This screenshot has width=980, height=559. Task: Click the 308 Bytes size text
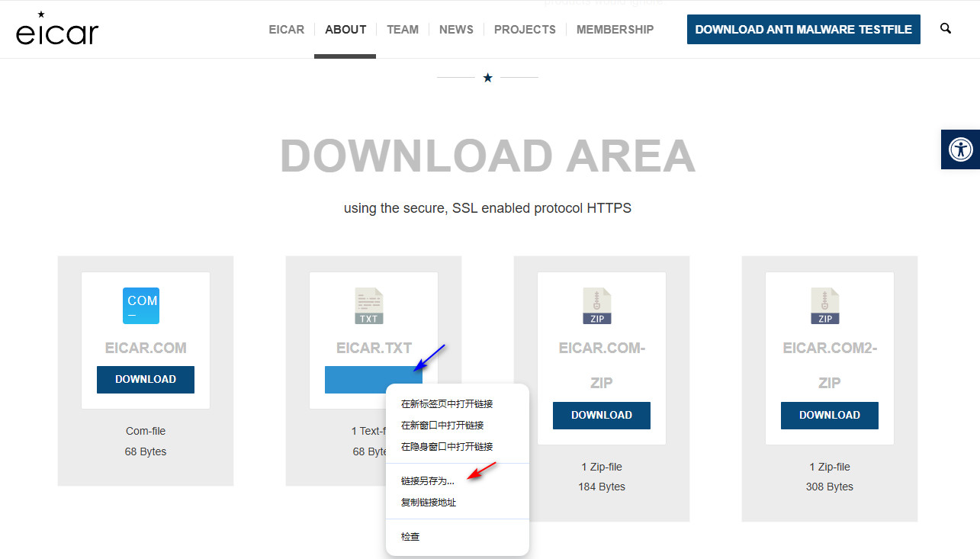click(x=830, y=487)
